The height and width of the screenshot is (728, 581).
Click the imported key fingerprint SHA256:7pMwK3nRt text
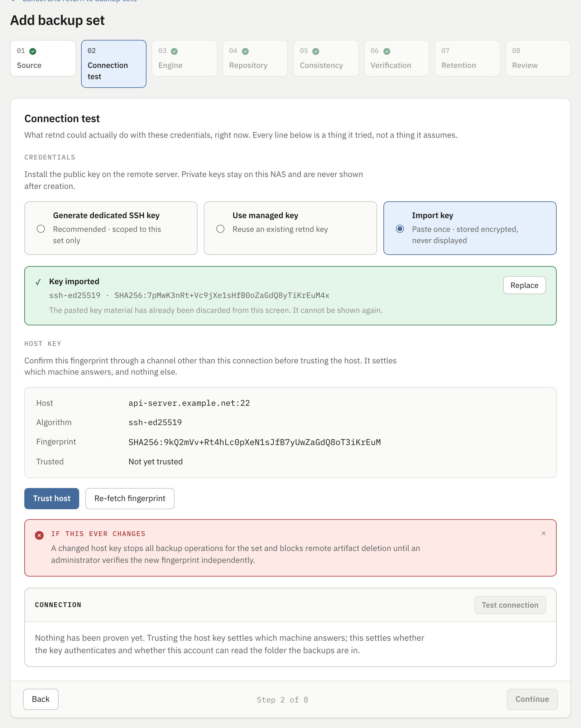tap(222, 295)
